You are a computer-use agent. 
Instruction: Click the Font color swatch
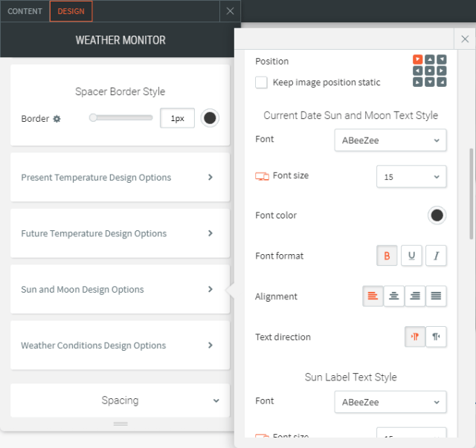(x=437, y=215)
